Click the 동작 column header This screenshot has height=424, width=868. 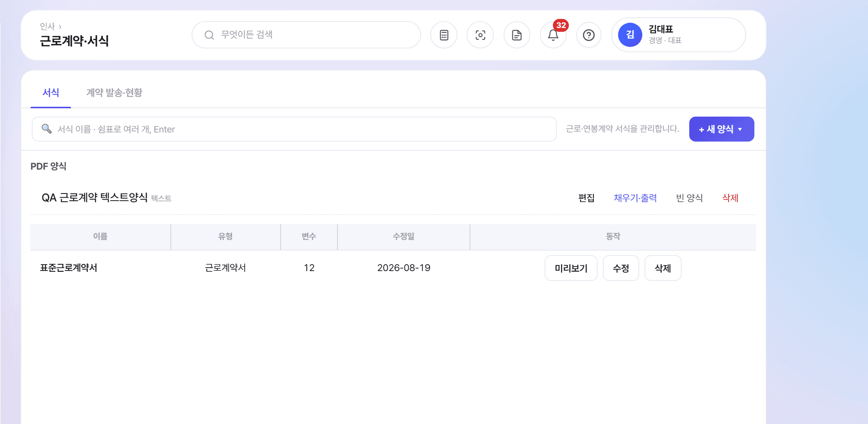[x=613, y=237]
